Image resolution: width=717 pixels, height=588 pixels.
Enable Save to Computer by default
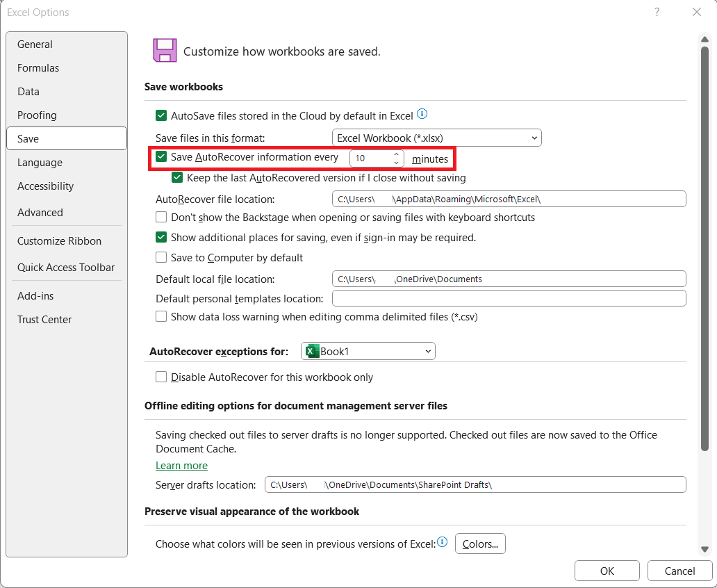(161, 257)
